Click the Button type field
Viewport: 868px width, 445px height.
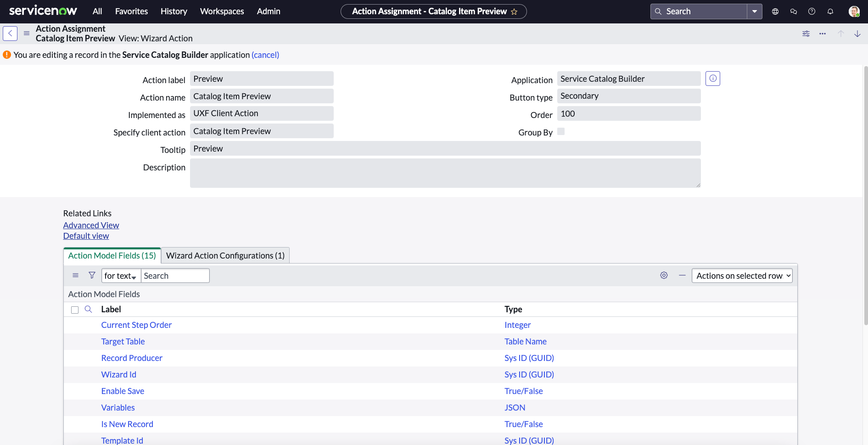pos(629,96)
